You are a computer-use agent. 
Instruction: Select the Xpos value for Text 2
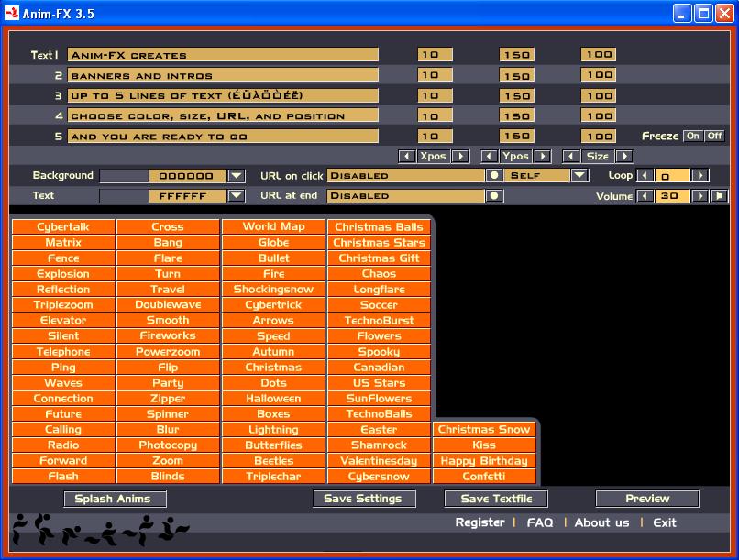435,75
